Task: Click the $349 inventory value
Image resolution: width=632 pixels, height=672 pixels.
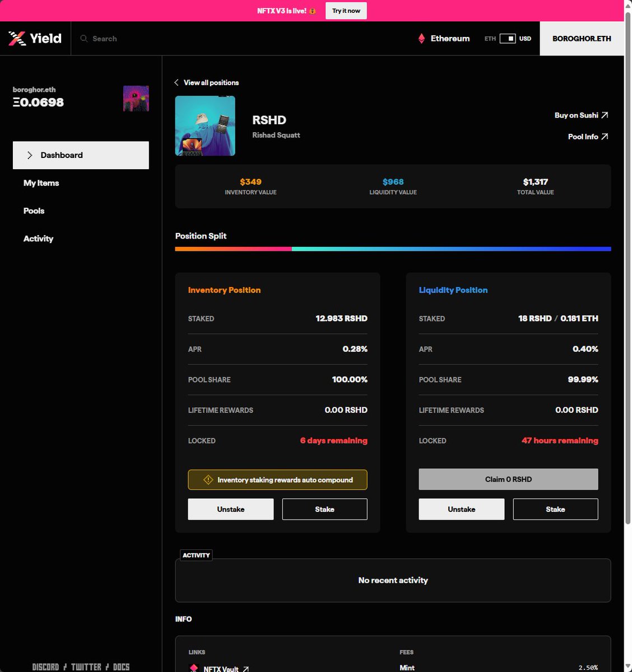Action: click(250, 182)
